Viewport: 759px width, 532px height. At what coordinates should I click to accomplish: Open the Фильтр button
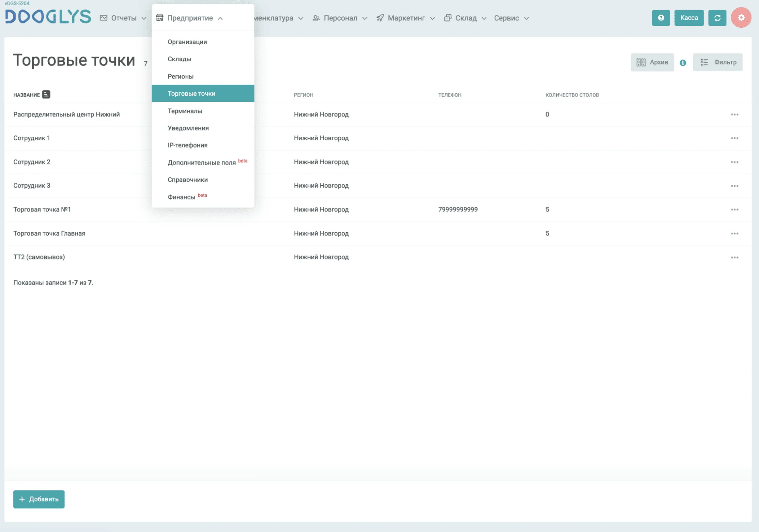pyautogui.click(x=717, y=62)
